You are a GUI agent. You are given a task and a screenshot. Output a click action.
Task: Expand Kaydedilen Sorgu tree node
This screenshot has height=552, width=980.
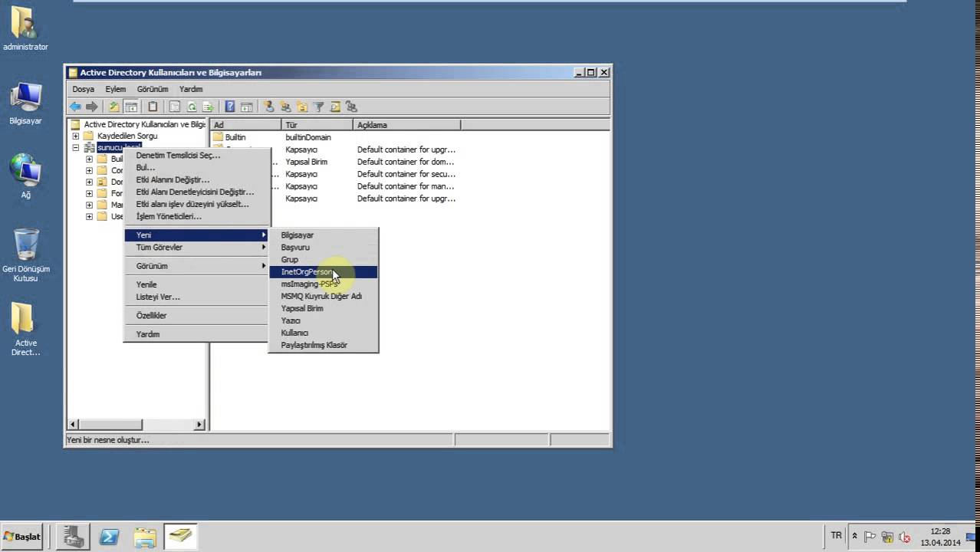pos(76,136)
